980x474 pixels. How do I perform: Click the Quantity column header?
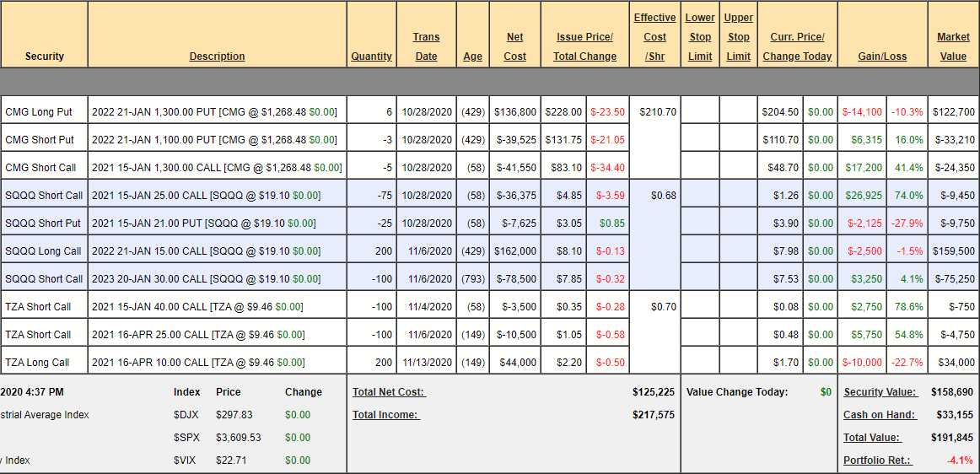point(371,57)
